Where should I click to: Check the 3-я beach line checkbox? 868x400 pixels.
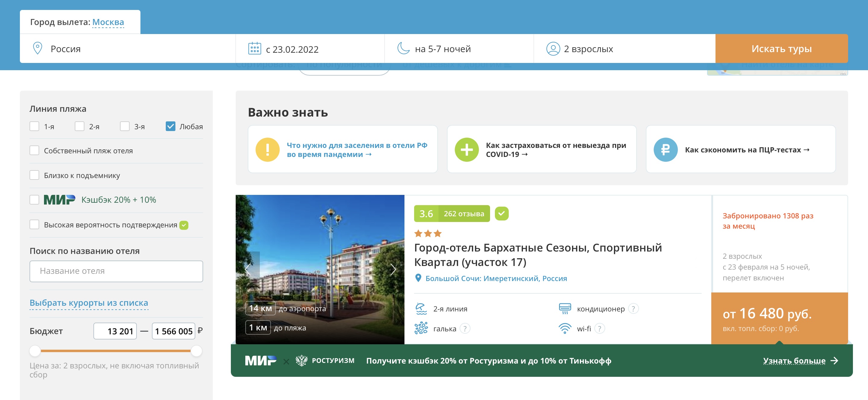coord(125,126)
